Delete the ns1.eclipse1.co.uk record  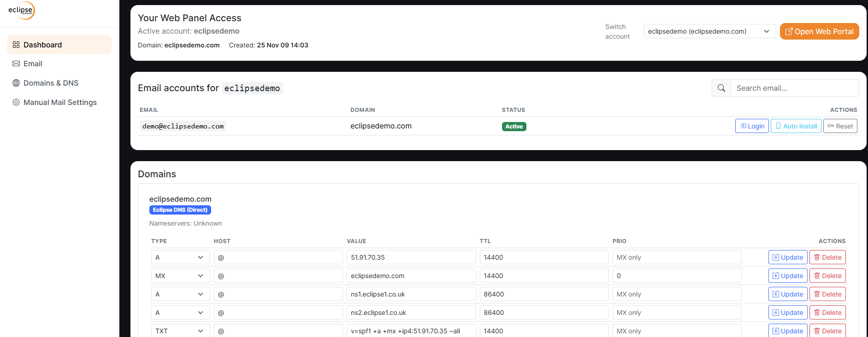(827, 294)
